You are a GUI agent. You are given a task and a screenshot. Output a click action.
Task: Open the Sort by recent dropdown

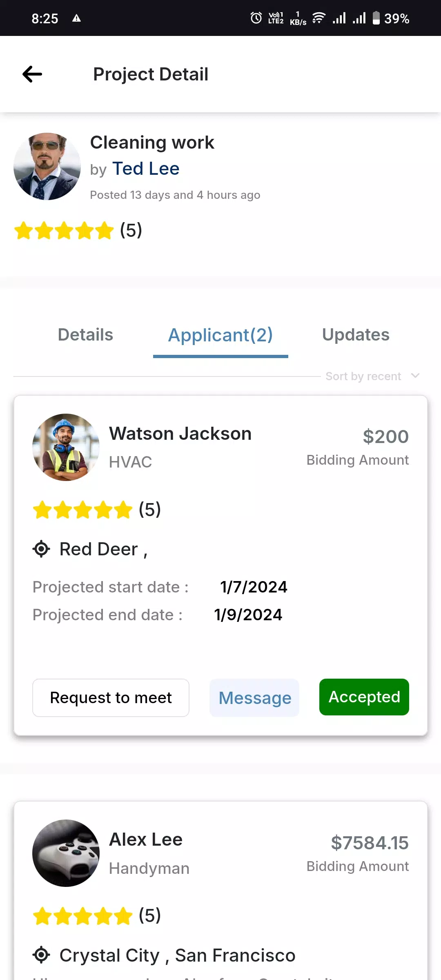pos(363,376)
